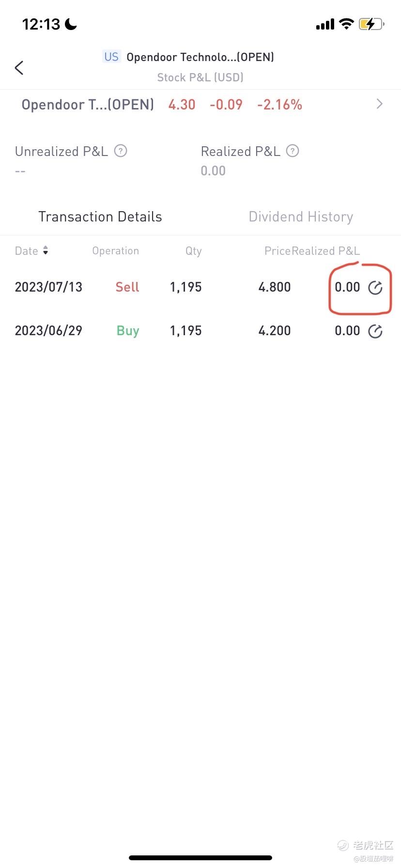This screenshot has height=868, width=401.
Task: Tap the home indicator bar
Action: pos(200,858)
